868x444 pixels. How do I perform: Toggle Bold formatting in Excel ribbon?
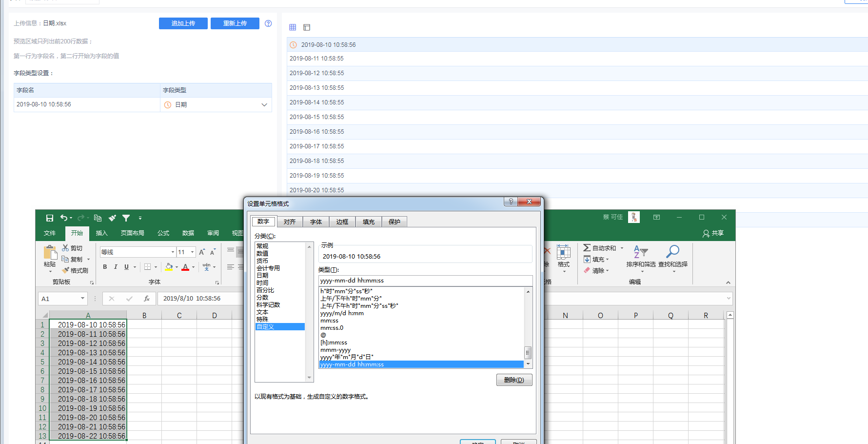(x=105, y=267)
